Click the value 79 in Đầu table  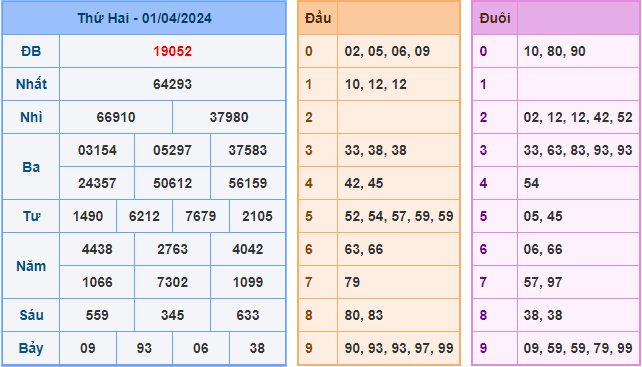353,283
